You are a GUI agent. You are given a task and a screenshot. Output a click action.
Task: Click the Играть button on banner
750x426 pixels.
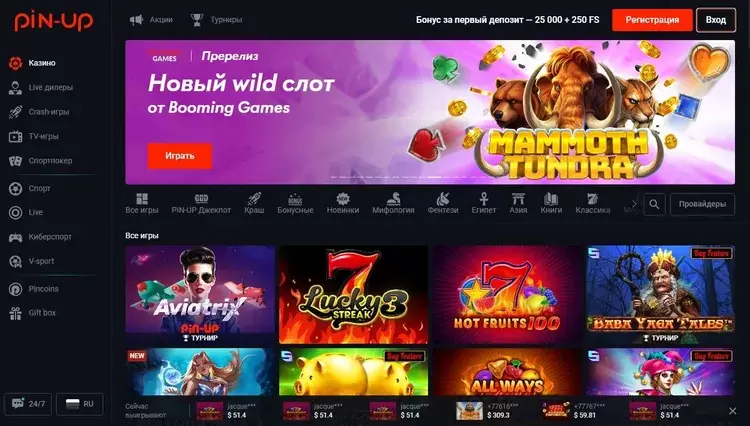click(x=180, y=156)
